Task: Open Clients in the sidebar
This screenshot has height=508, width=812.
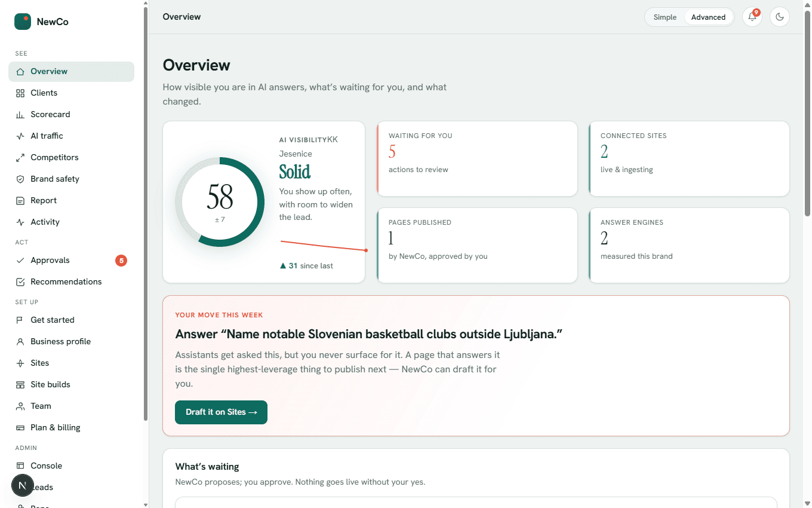Action: click(71, 93)
